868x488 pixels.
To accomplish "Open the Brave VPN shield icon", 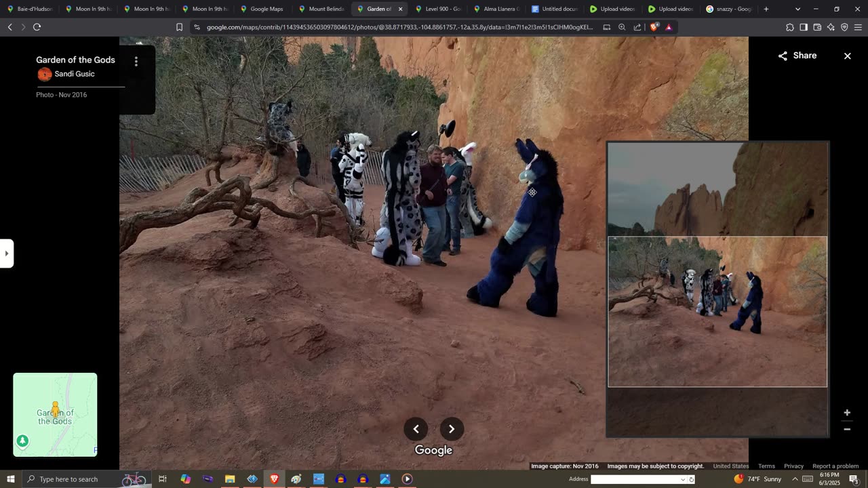I will coord(844,27).
